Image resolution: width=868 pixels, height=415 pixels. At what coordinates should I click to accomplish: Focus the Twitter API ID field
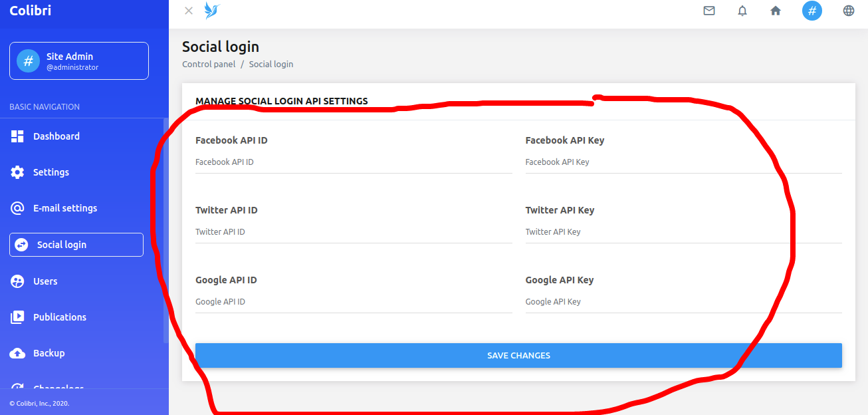click(x=354, y=232)
